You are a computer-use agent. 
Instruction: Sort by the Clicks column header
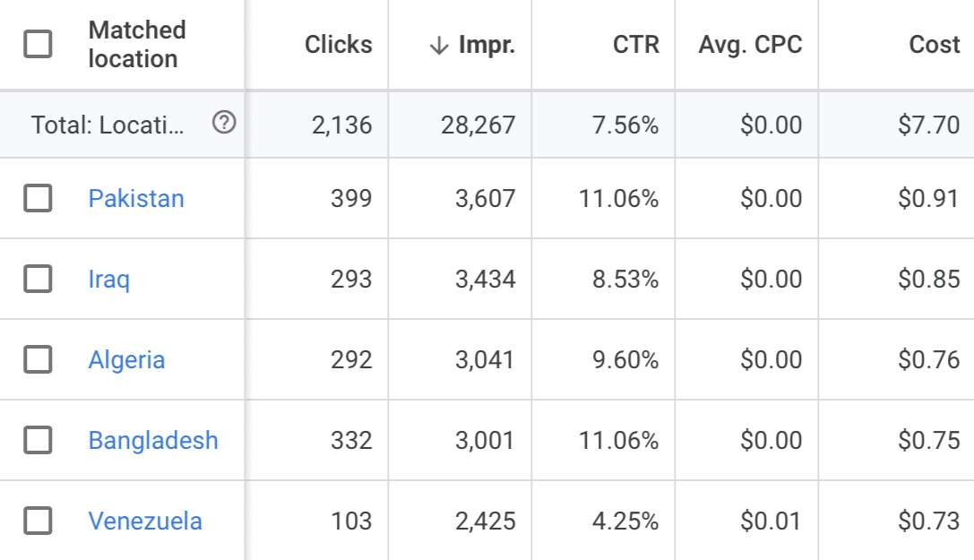tap(338, 45)
